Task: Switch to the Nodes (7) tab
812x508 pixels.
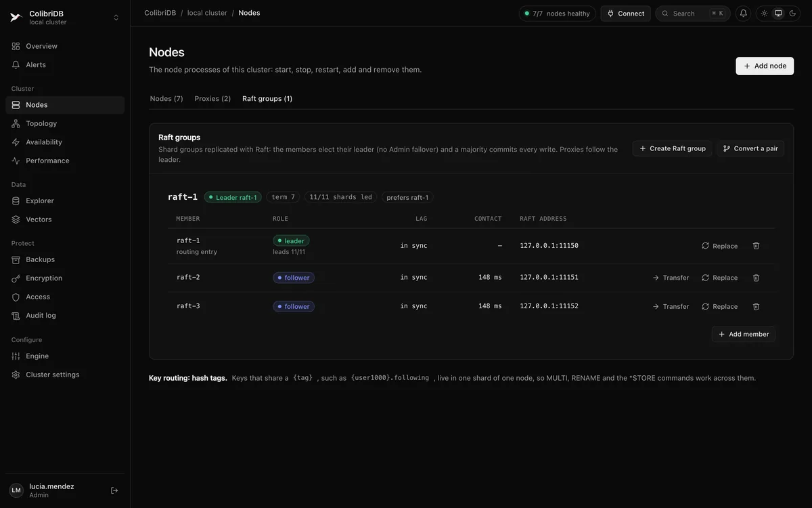Action: 166,99
